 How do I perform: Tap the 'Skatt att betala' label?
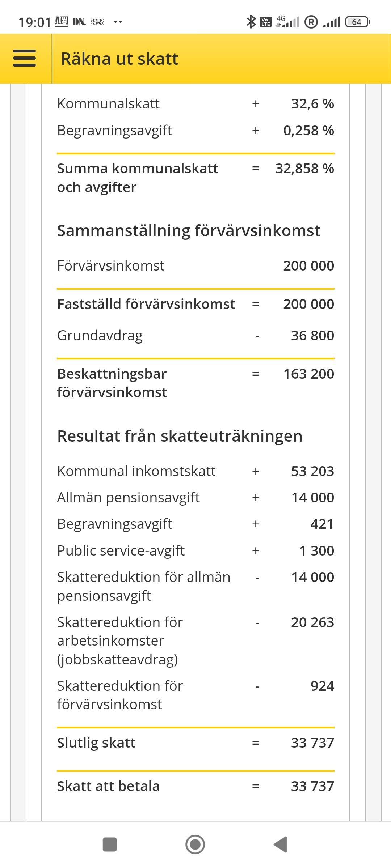(108, 786)
